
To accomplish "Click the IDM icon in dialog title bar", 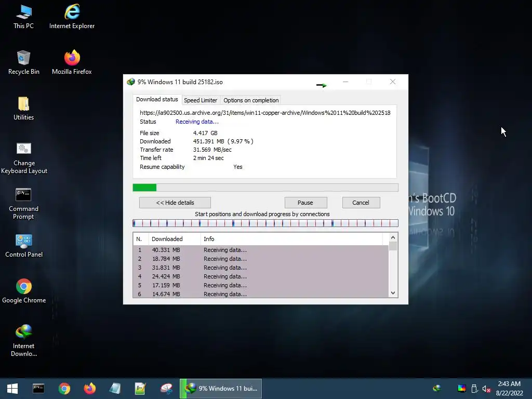I will (130, 82).
